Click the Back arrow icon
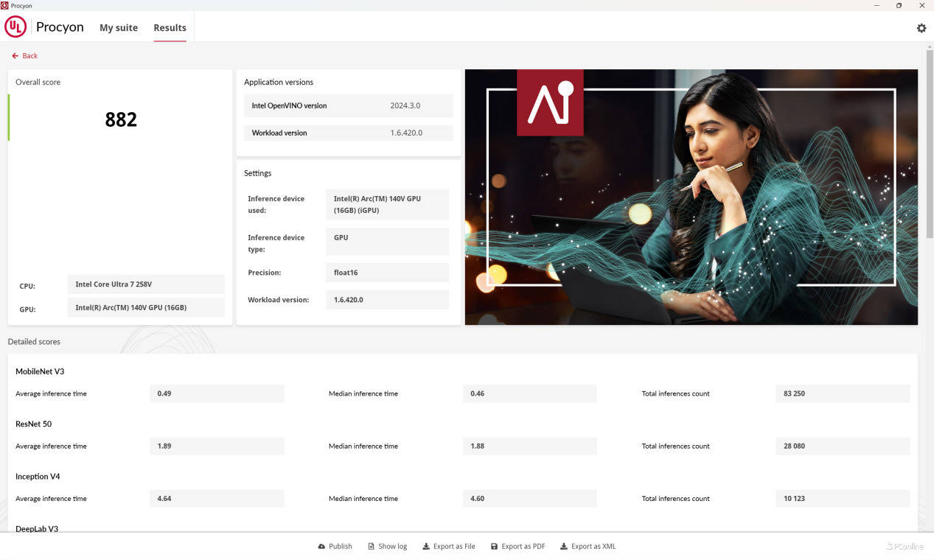The image size is (934, 560). (x=15, y=56)
